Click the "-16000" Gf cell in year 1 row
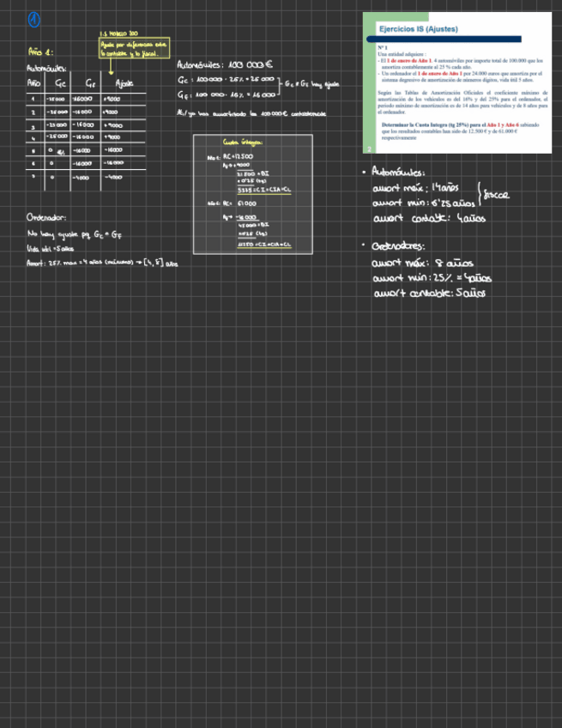Image resolution: width=562 pixels, height=728 pixels. [x=82, y=99]
